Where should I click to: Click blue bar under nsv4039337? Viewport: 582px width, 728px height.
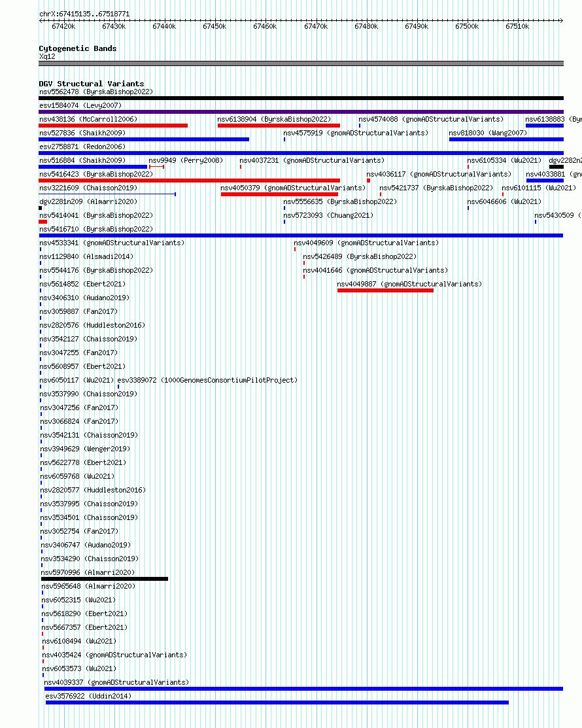(x=303, y=689)
